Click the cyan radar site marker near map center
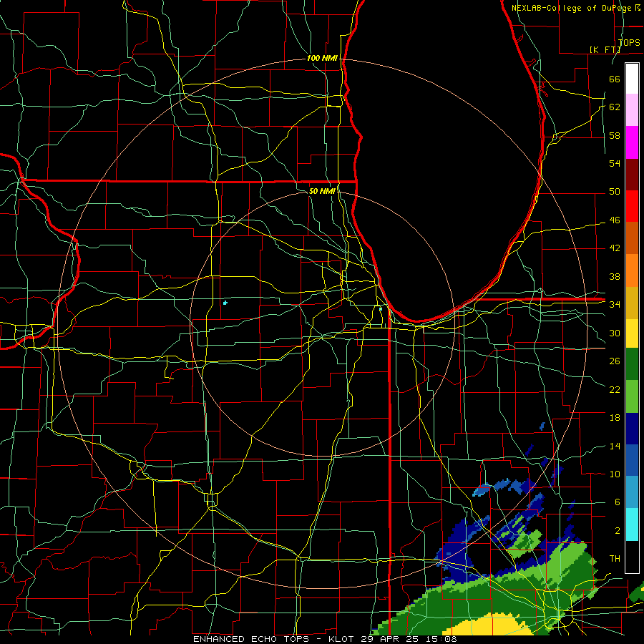Viewport: 644px width, 644px height. pyautogui.click(x=225, y=303)
